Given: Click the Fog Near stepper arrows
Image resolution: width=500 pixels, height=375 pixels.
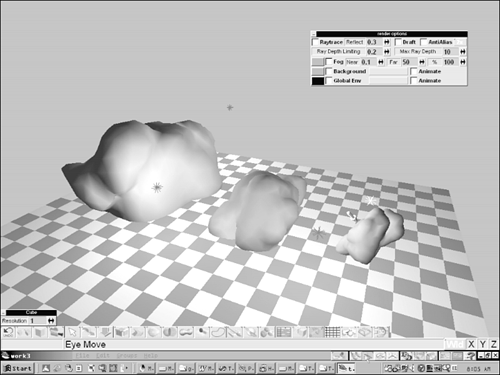Looking at the screenshot, I should pos(381,62).
